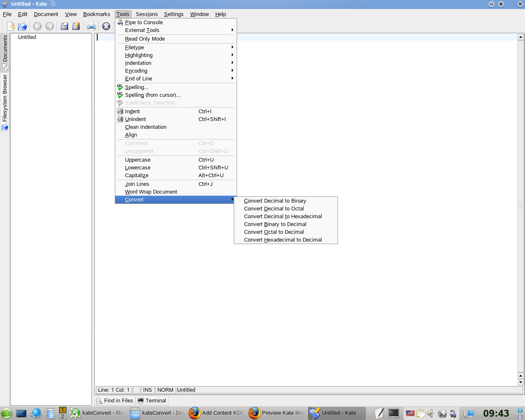Choose Align from Tools menu
Screen dimensions: 525x420
[x=176, y=135]
